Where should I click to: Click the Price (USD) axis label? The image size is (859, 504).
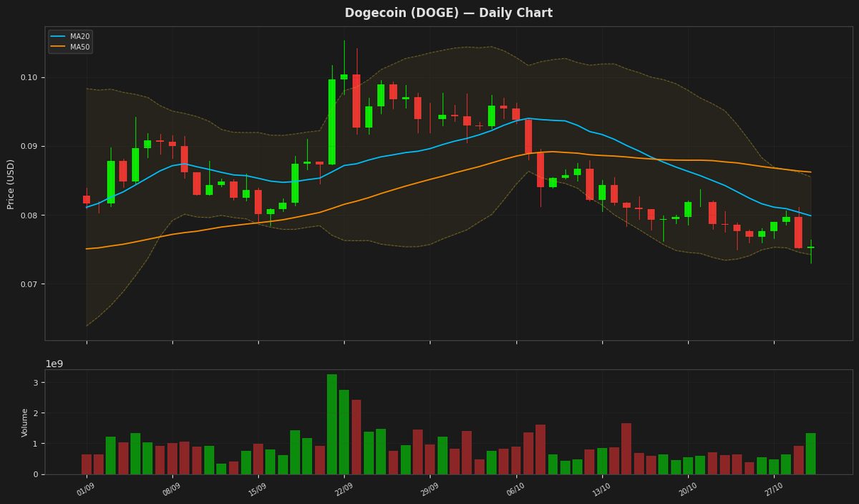click(x=11, y=184)
